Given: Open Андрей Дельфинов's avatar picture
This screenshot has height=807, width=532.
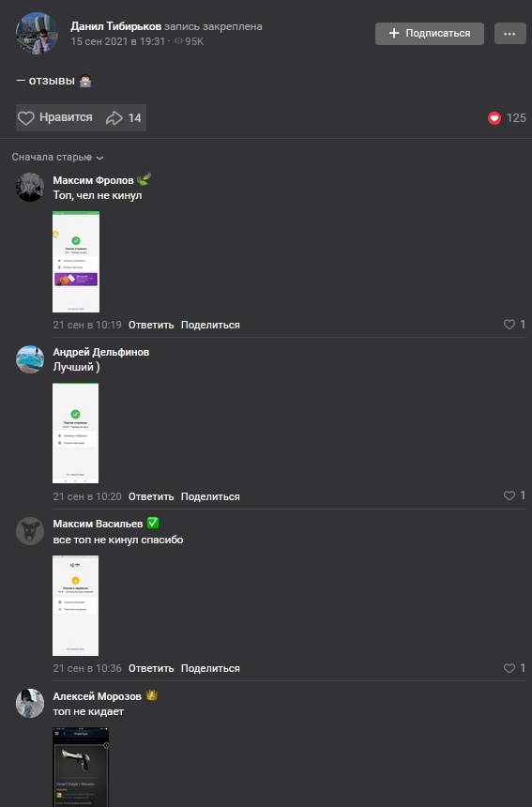Looking at the screenshot, I should (30, 359).
